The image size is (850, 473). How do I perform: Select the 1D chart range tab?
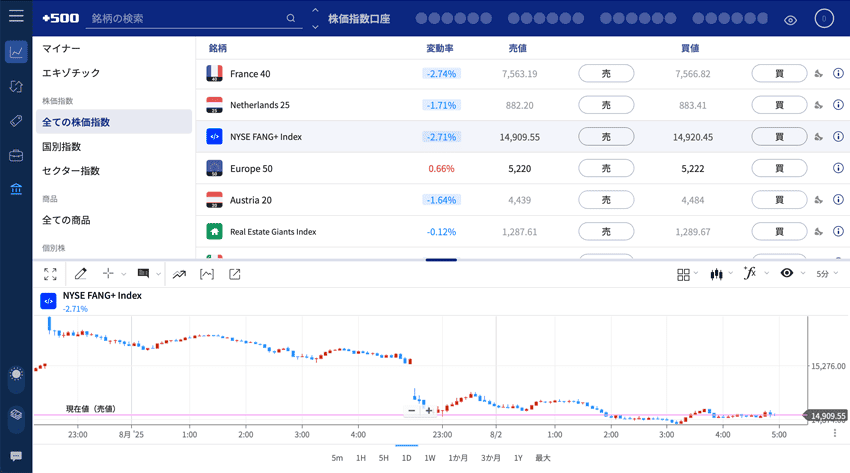[407, 458]
